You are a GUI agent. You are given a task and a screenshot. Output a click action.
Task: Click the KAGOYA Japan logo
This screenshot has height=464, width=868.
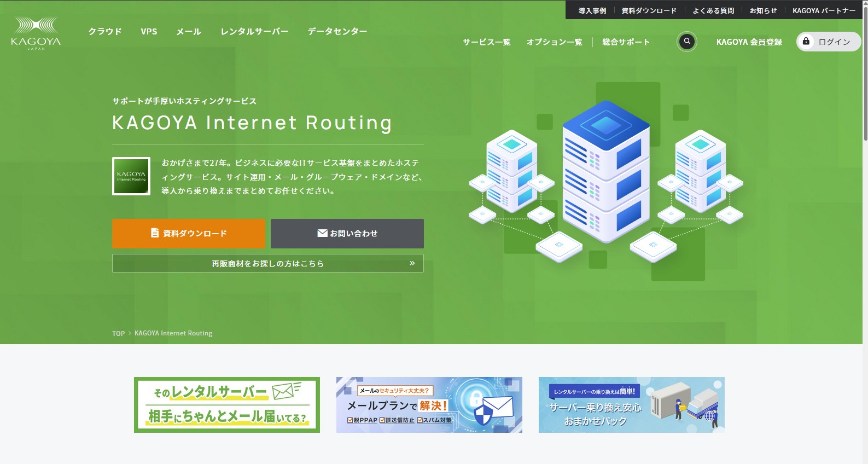pos(36,33)
